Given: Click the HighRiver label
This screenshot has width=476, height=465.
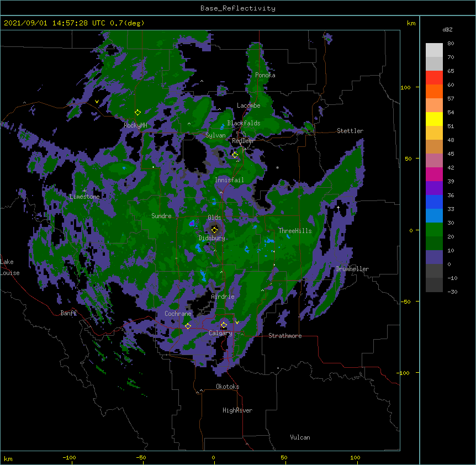Looking at the screenshot, I should [237, 410].
